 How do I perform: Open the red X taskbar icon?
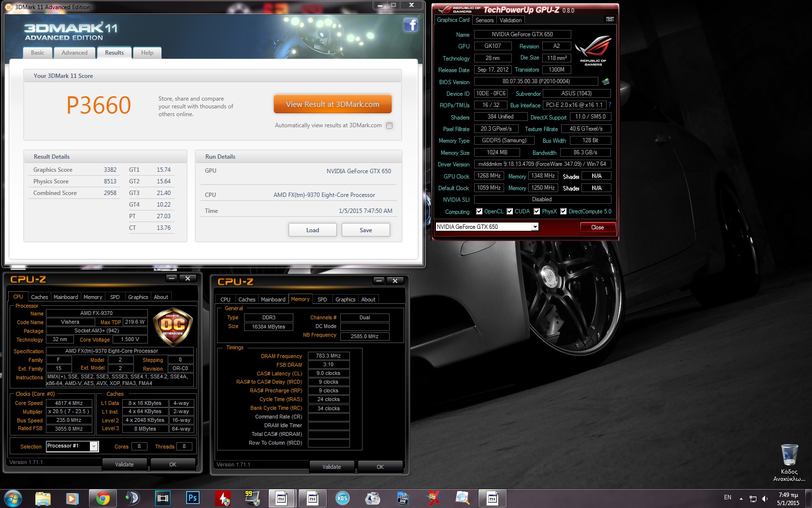[433, 498]
